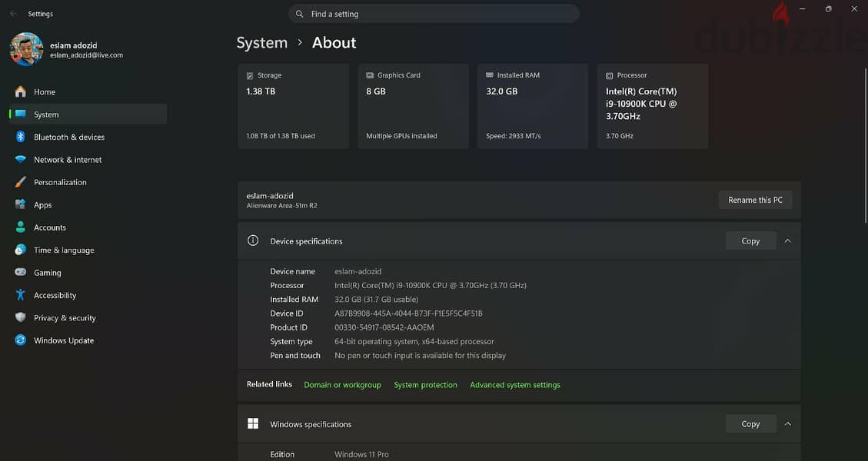
Task: Open Windows Update settings
Action: pyautogui.click(x=88, y=340)
